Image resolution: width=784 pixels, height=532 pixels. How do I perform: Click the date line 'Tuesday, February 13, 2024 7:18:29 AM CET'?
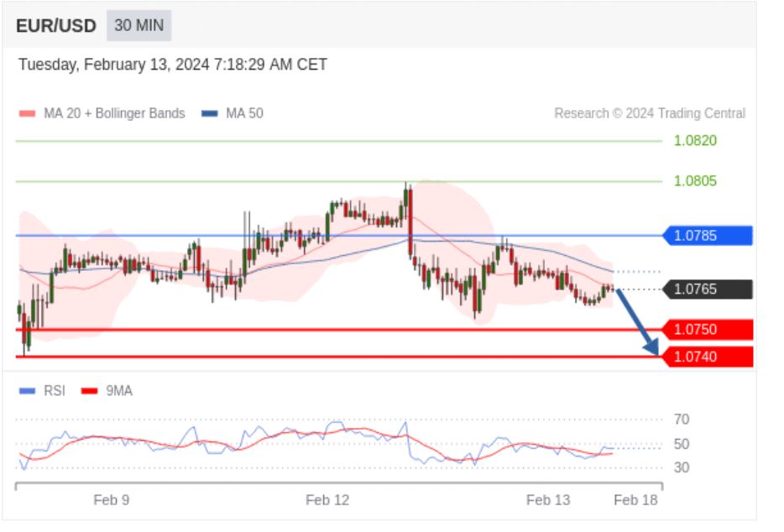(x=173, y=65)
